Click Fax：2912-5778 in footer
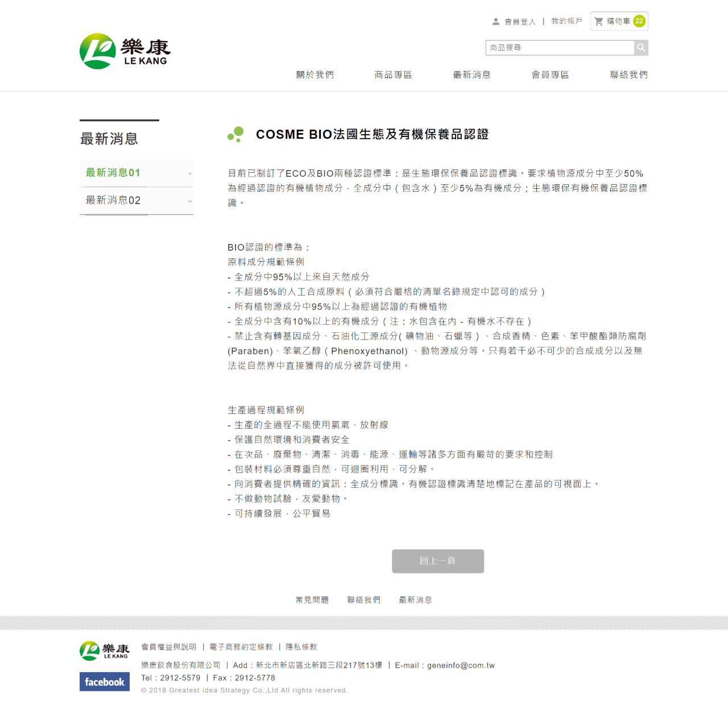Screen dimensions: 728x708 [244, 678]
